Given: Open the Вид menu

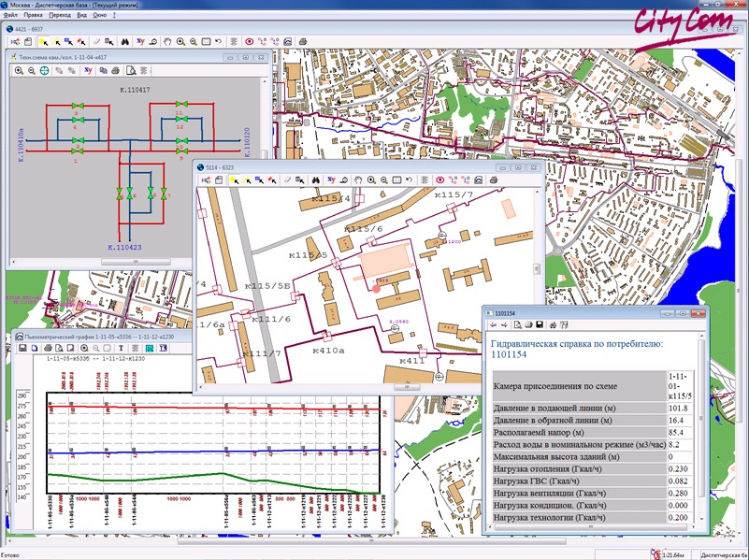Looking at the screenshot, I should coord(81,15).
